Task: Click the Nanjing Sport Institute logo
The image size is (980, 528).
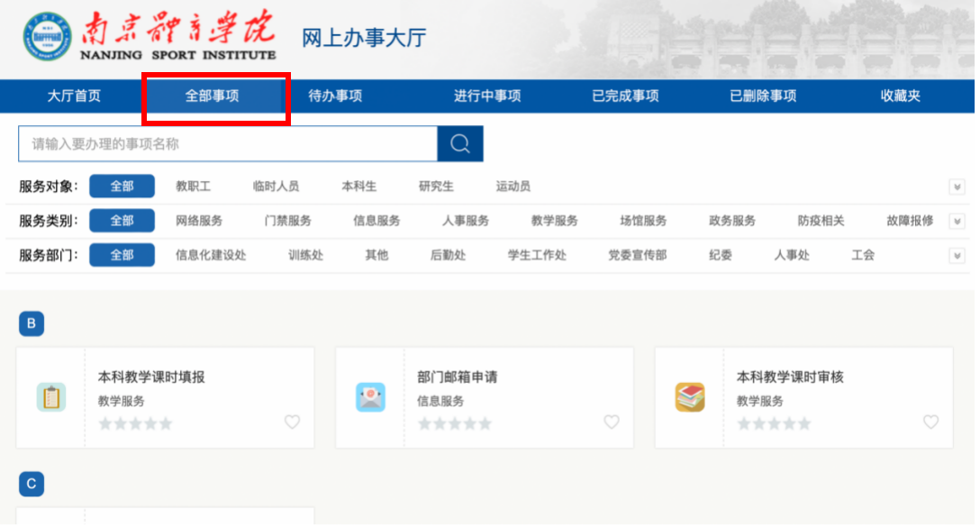Action: pyautogui.click(x=150, y=39)
